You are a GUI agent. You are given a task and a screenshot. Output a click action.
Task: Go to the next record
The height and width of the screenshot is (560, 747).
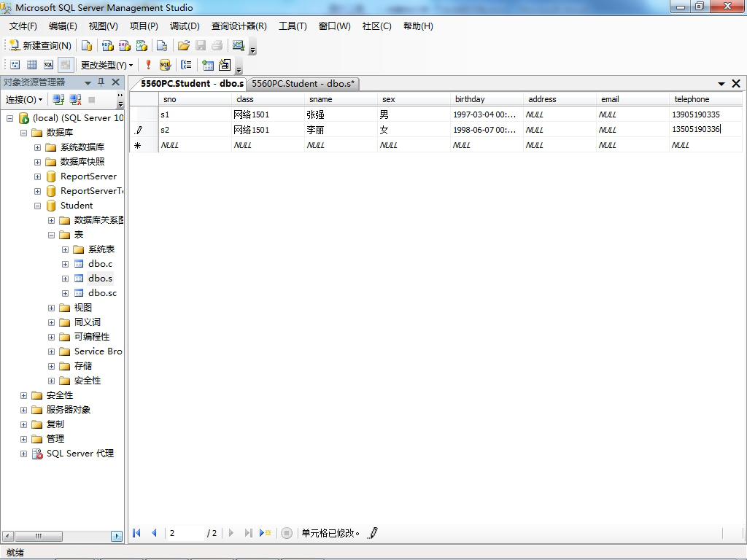pos(231,533)
